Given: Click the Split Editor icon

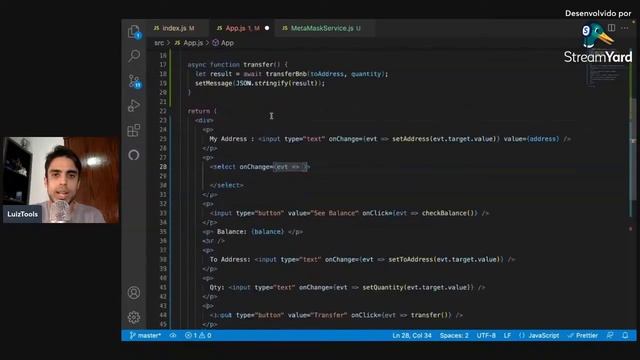Looking at the screenshot, I should tap(611, 28).
